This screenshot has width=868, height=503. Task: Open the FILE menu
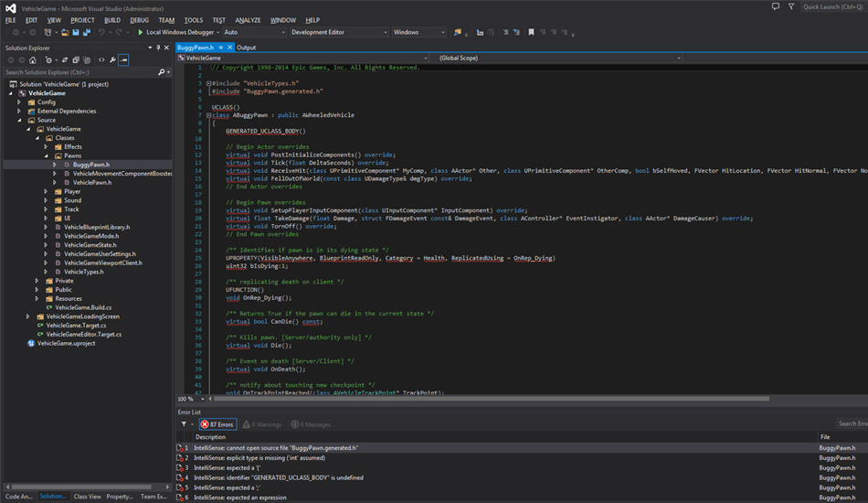[11, 20]
